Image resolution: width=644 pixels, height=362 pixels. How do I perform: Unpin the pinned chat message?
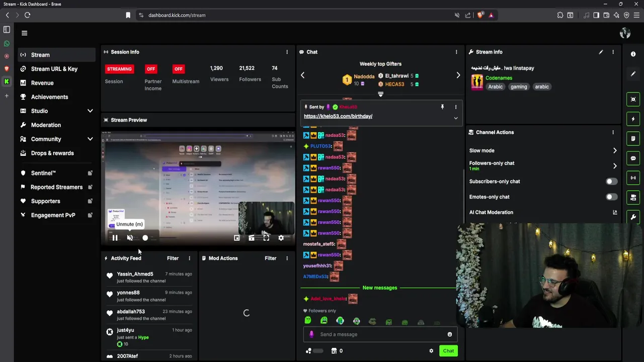pos(442,107)
